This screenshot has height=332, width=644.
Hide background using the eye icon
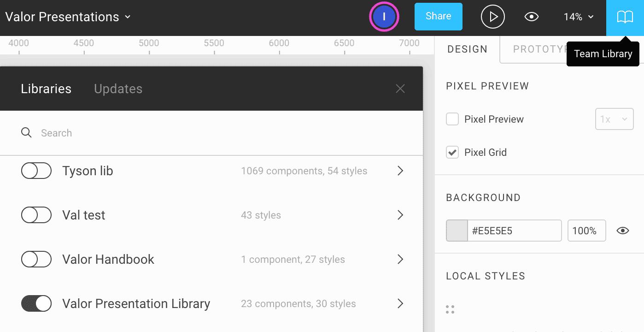click(623, 231)
